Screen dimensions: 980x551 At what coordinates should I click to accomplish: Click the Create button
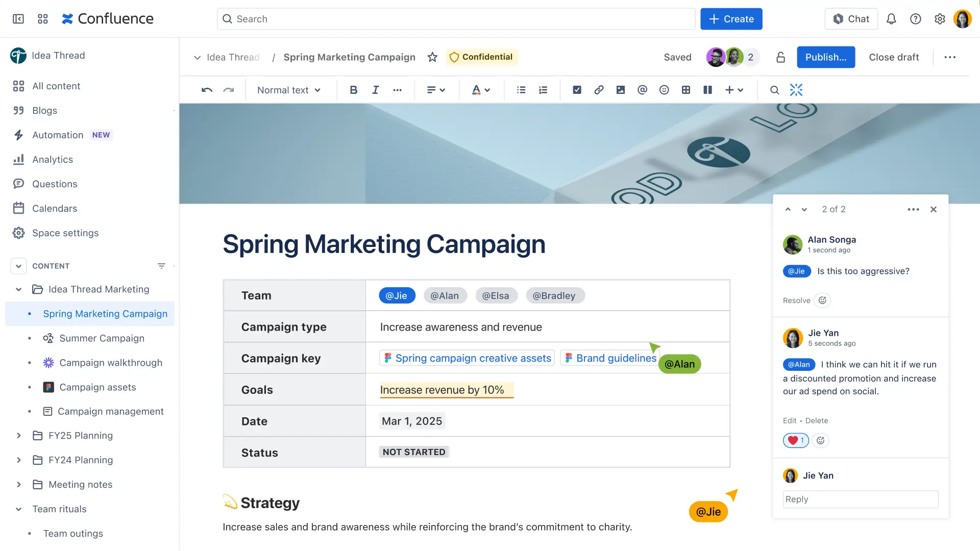(x=731, y=19)
